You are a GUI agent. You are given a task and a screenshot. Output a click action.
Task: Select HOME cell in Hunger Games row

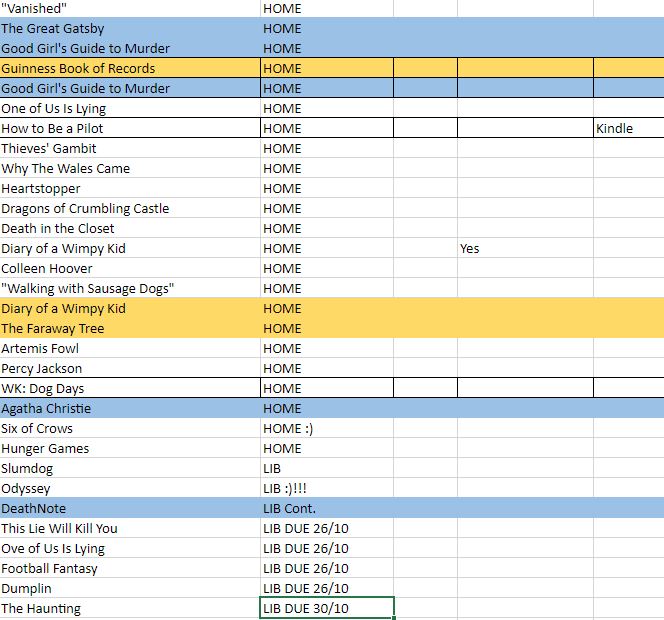click(327, 448)
